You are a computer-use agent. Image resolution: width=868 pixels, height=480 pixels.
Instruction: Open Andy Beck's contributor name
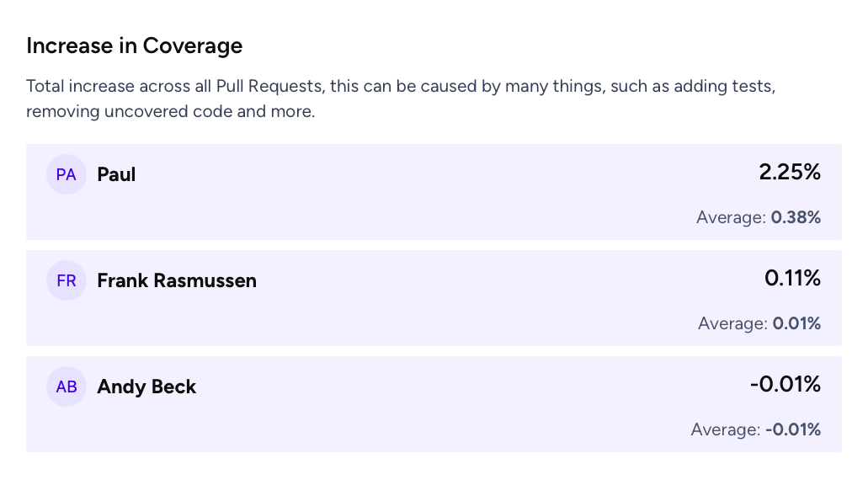tap(146, 387)
